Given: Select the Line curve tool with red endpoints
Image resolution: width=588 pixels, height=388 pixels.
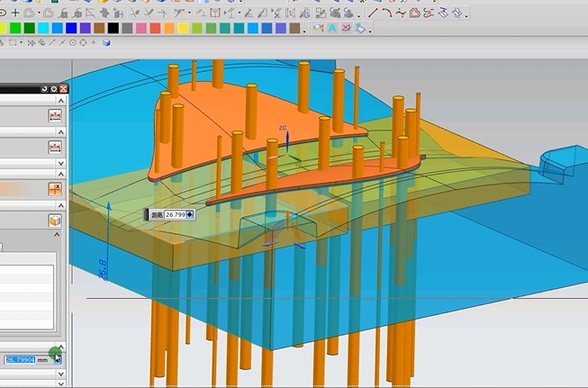Looking at the screenshot, I should 373,14.
